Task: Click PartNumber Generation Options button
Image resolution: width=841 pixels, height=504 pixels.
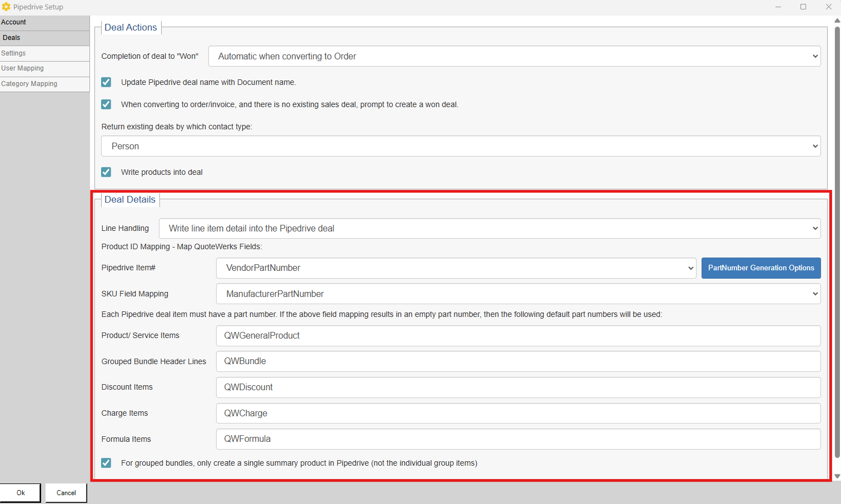Action: point(760,268)
